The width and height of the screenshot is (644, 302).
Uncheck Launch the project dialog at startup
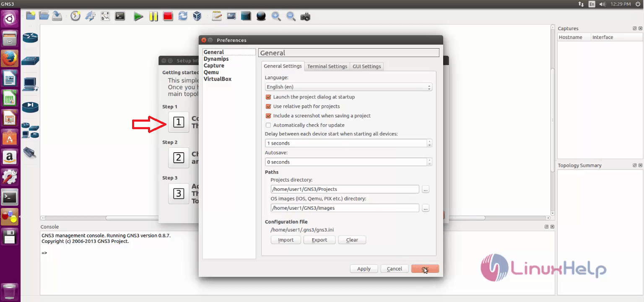268,97
